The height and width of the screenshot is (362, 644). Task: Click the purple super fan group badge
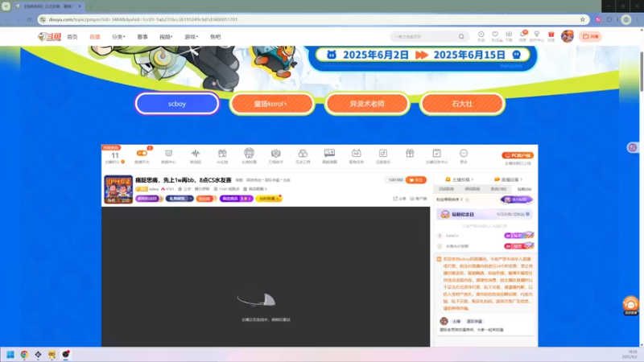[149, 199]
